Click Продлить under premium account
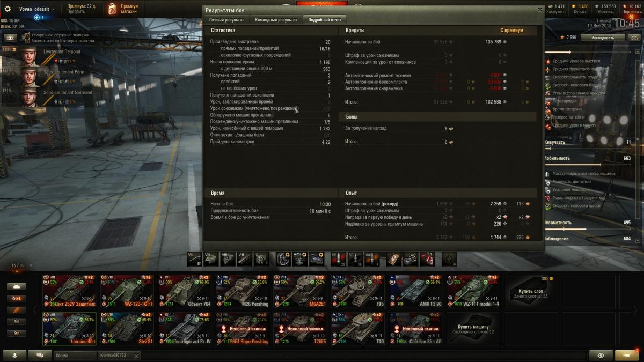Screen dimensions: 644x362 [76, 12]
